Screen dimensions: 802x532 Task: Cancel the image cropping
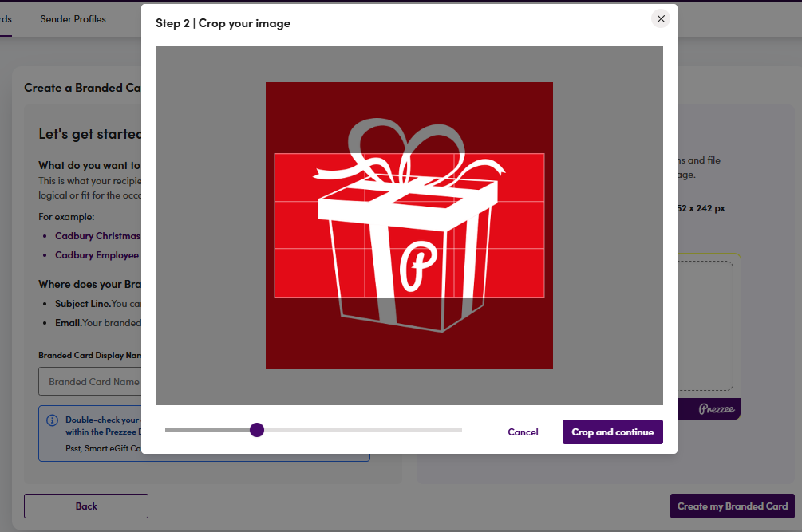(x=523, y=432)
